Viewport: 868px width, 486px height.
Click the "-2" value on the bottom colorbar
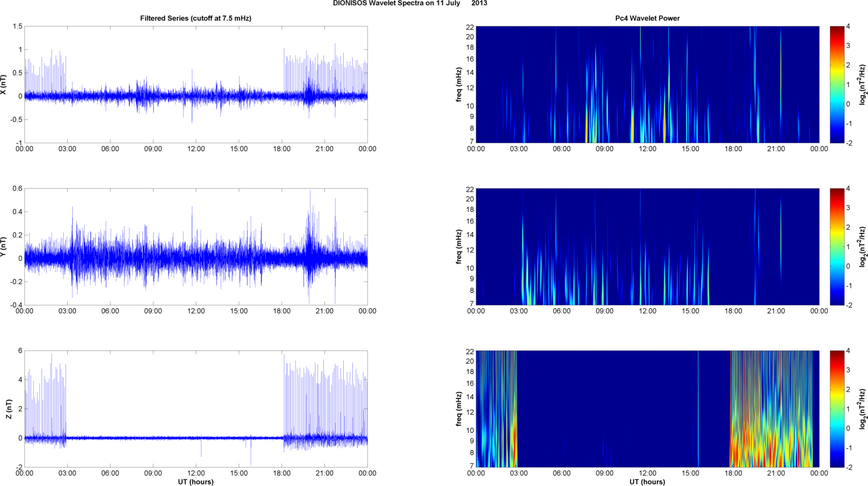pos(849,467)
